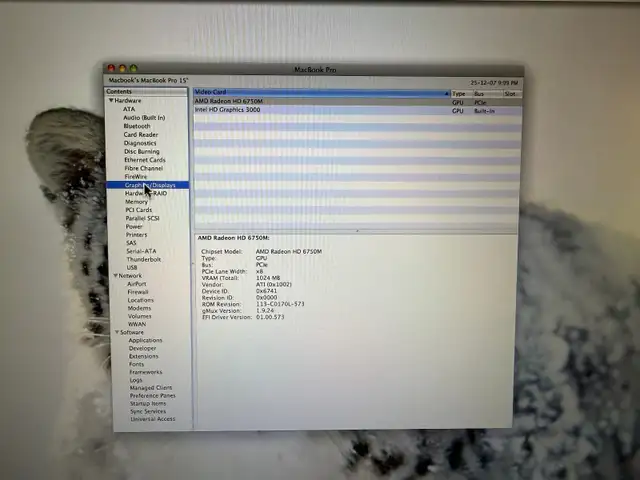Click the Network category label
640x480 pixels.
pos(130,276)
